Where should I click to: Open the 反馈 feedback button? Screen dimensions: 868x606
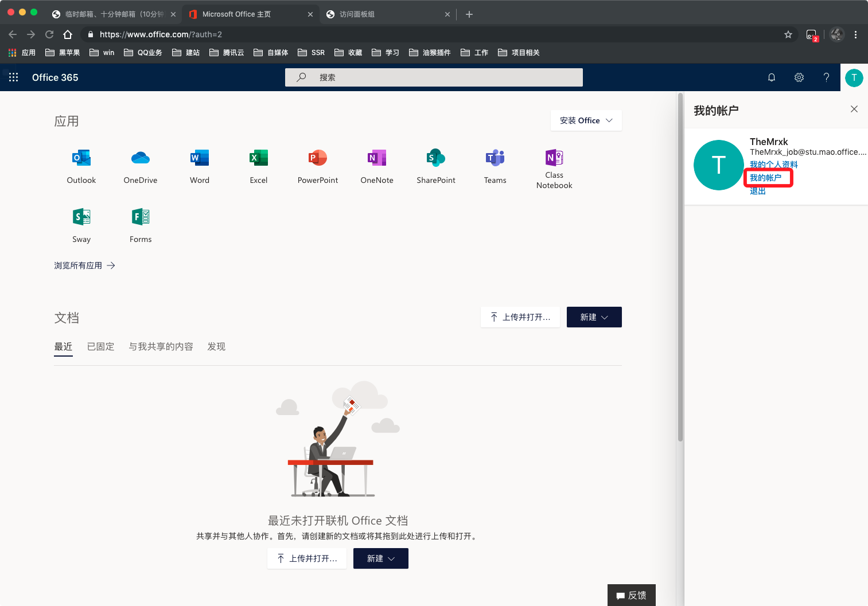tap(632, 595)
